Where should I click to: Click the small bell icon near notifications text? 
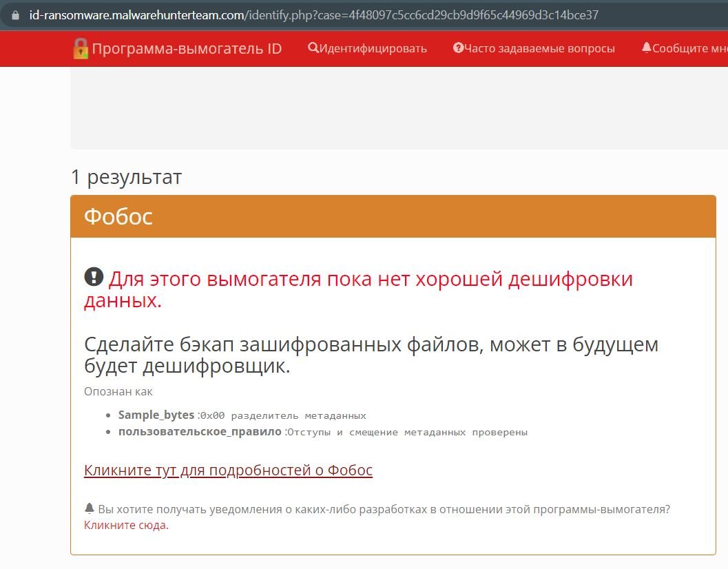(x=89, y=508)
